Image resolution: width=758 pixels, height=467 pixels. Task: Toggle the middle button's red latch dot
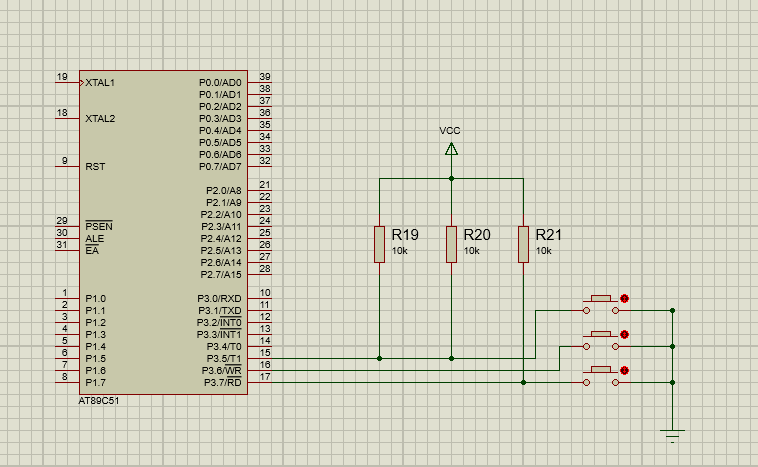(625, 334)
